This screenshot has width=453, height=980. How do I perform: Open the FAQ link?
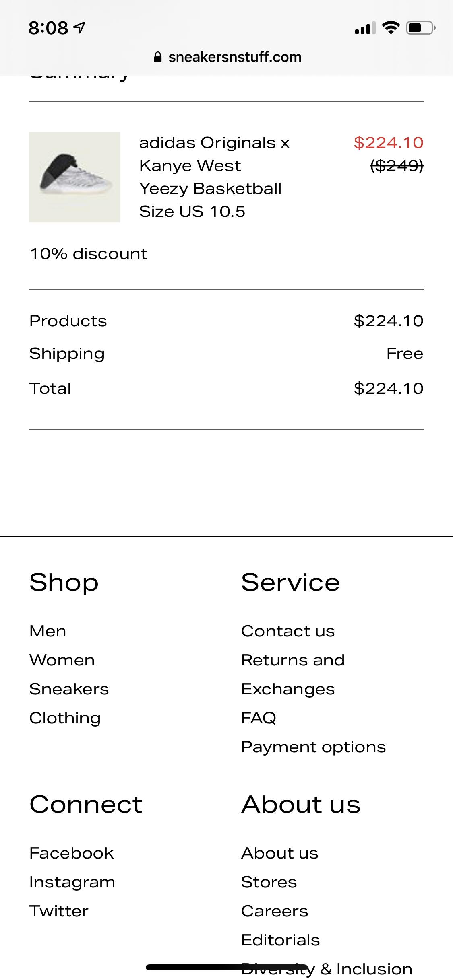click(x=259, y=718)
